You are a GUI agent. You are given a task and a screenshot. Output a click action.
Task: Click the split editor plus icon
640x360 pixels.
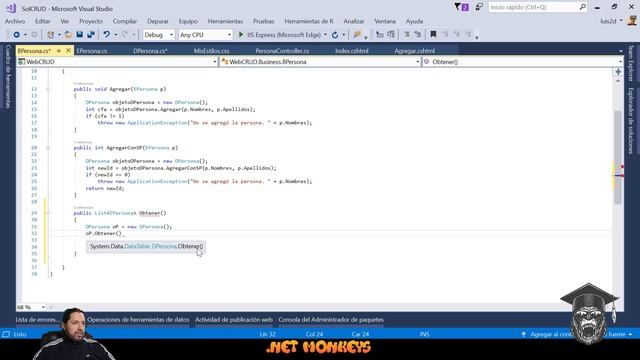[618, 72]
